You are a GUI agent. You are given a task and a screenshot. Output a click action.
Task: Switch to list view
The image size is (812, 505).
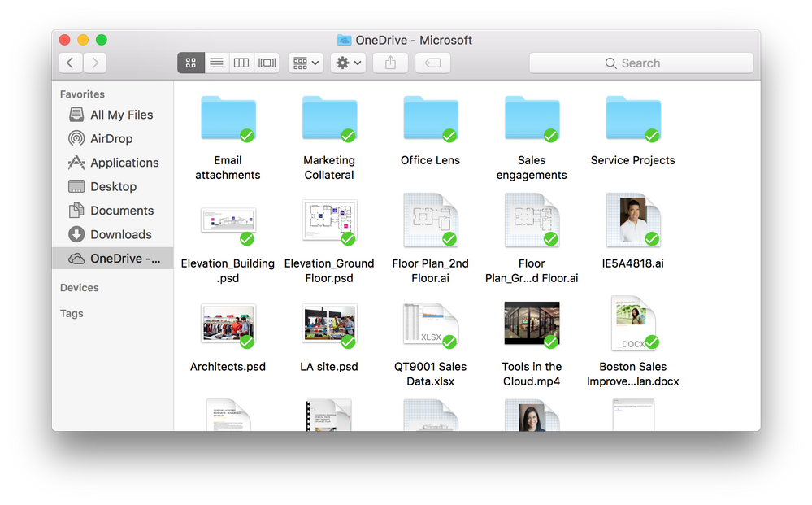tap(216, 63)
